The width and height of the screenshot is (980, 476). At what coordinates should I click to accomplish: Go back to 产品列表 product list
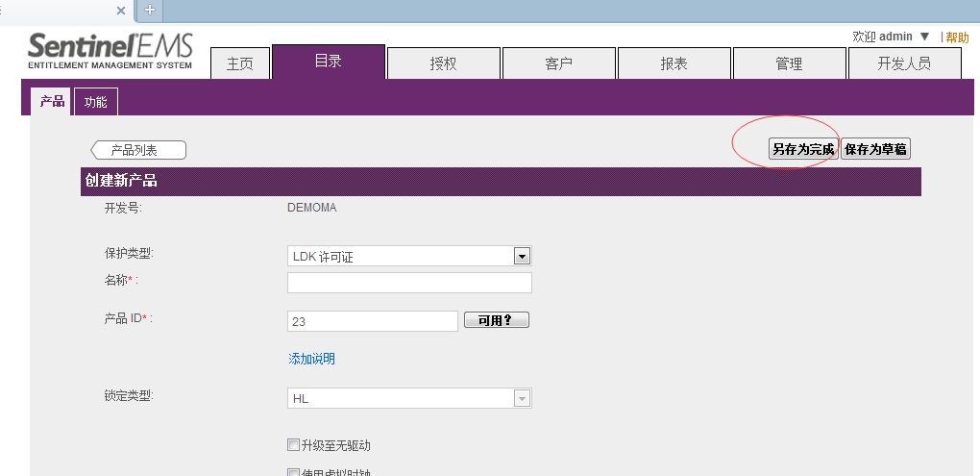point(138,150)
